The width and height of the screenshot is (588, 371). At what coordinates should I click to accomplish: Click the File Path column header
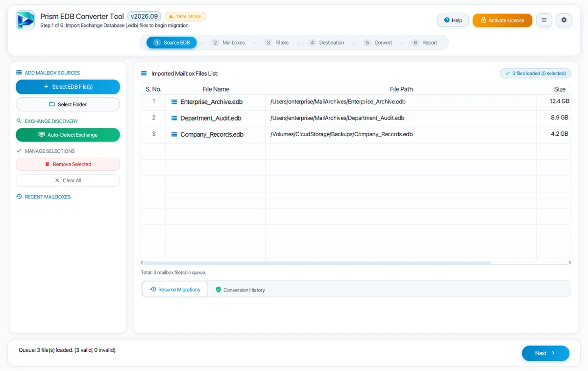click(x=401, y=89)
